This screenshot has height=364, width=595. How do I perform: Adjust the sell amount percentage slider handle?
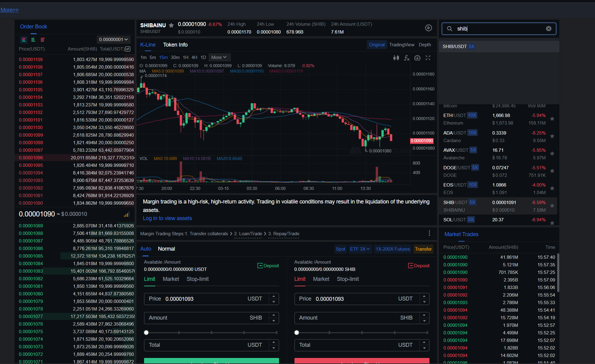pos(297,333)
